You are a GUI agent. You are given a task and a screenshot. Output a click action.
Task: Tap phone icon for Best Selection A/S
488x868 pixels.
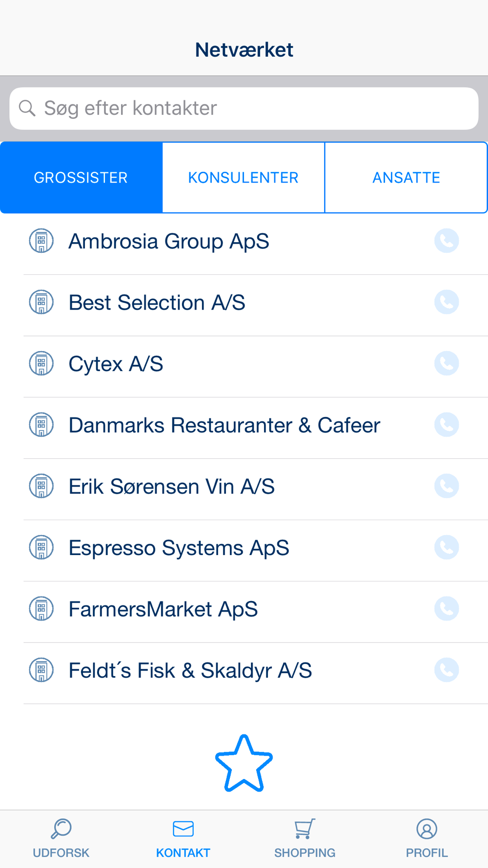pyautogui.click(x=447, y=302)
